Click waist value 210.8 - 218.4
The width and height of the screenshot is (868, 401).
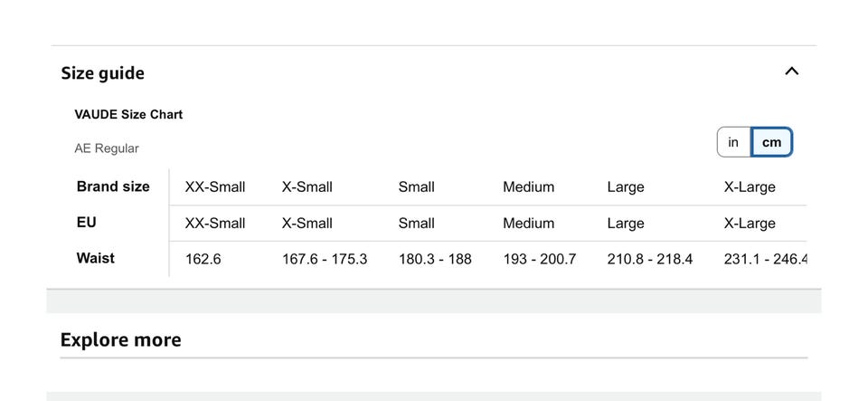point(650,259)
